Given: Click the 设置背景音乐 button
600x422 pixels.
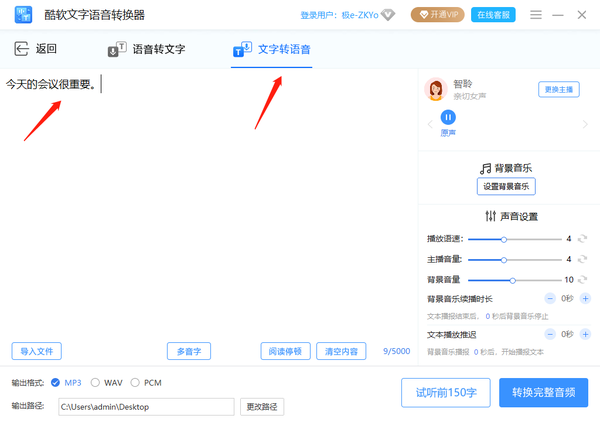Looking at the screenshot, I should coord(506,186).
